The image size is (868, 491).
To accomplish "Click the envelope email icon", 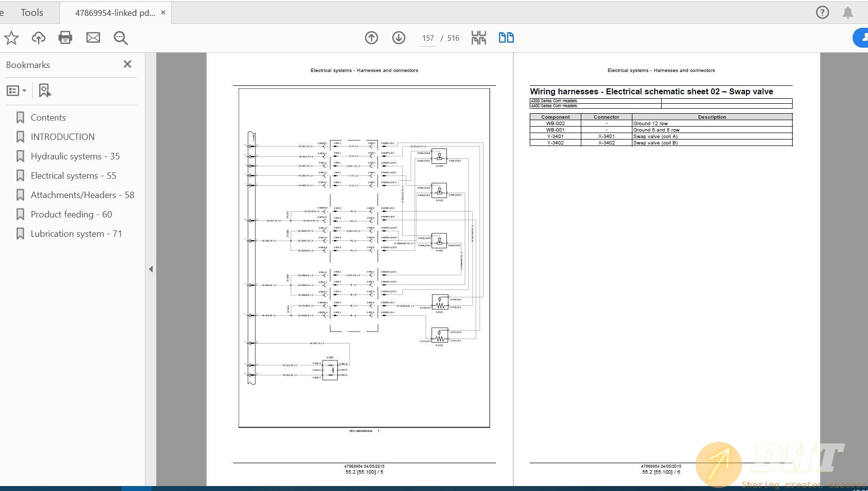I will tap(93, 38).
